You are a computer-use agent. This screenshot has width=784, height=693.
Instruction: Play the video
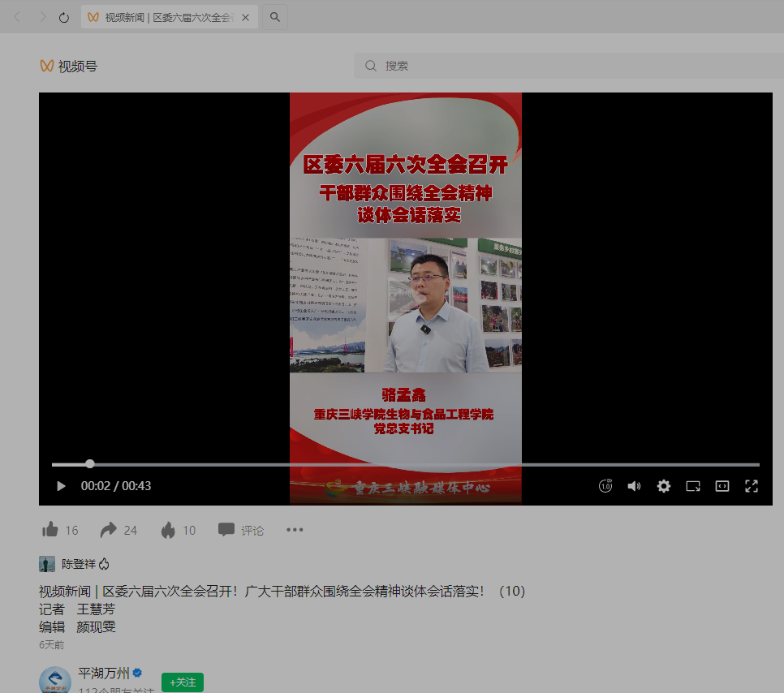[61, 486]
